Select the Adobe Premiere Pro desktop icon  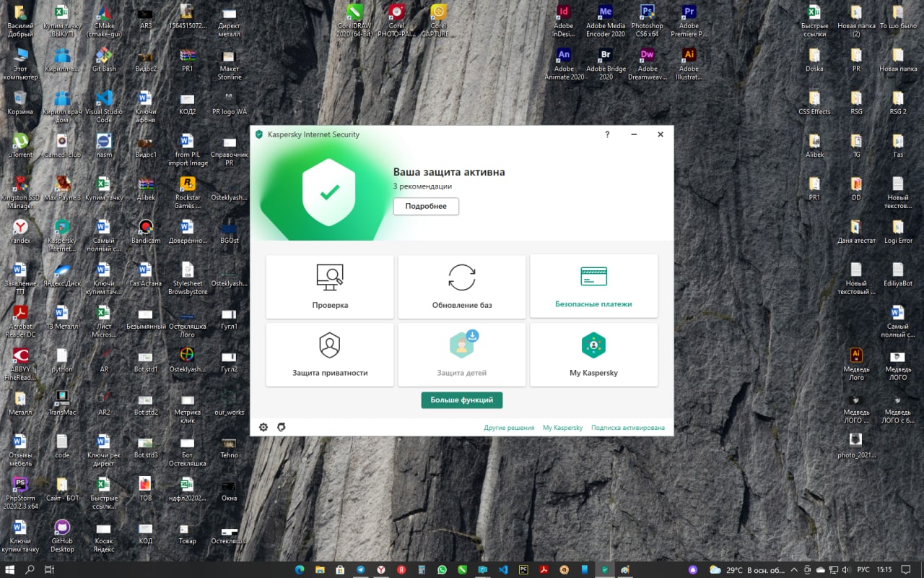pos(689,20)
